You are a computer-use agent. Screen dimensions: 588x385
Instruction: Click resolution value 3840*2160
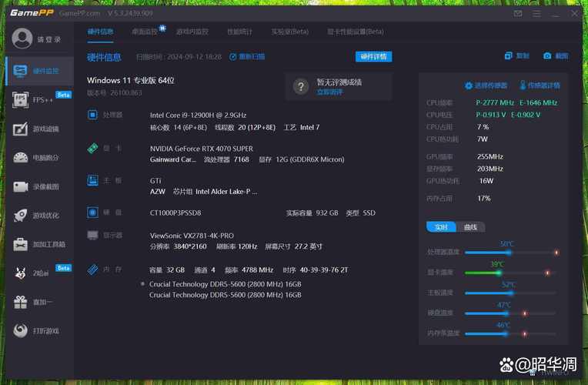click(x=190, y=246)
